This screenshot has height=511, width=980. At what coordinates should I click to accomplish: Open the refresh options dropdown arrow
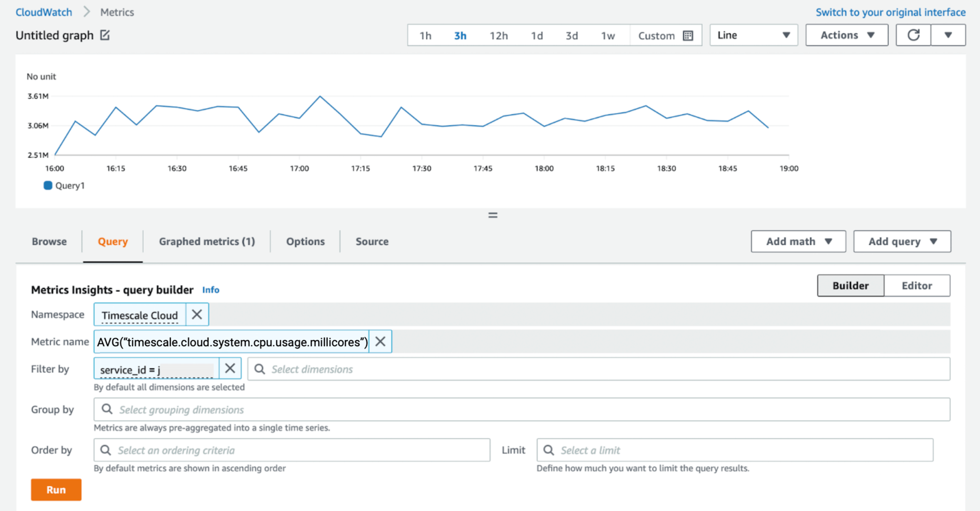point(948,35)
